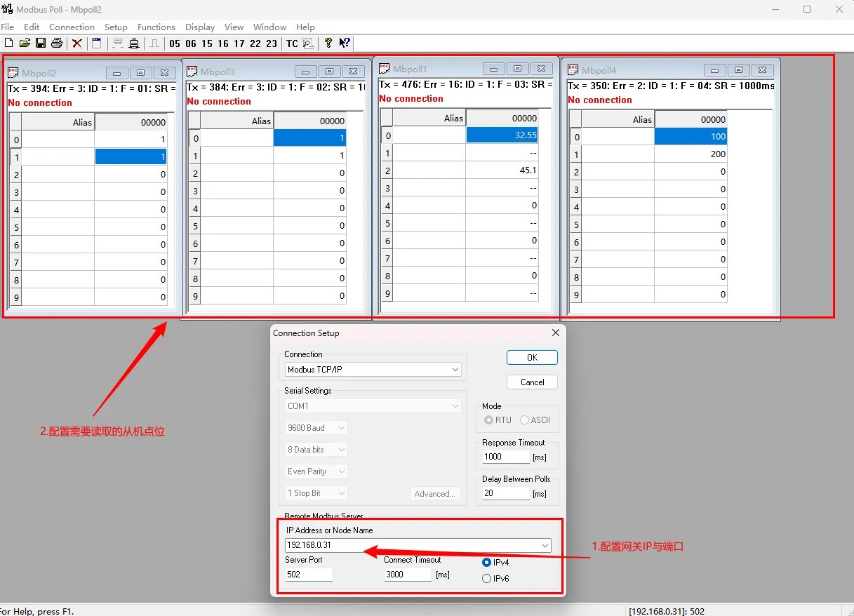Open the Setup menu
The image size is (854, 616).
point(116,27)
